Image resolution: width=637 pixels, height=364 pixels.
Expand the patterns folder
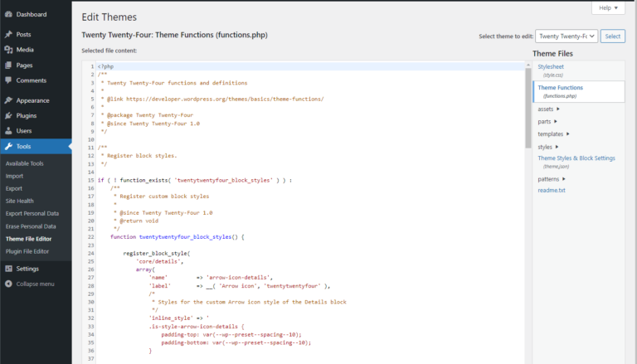click(x=552, y=179)
